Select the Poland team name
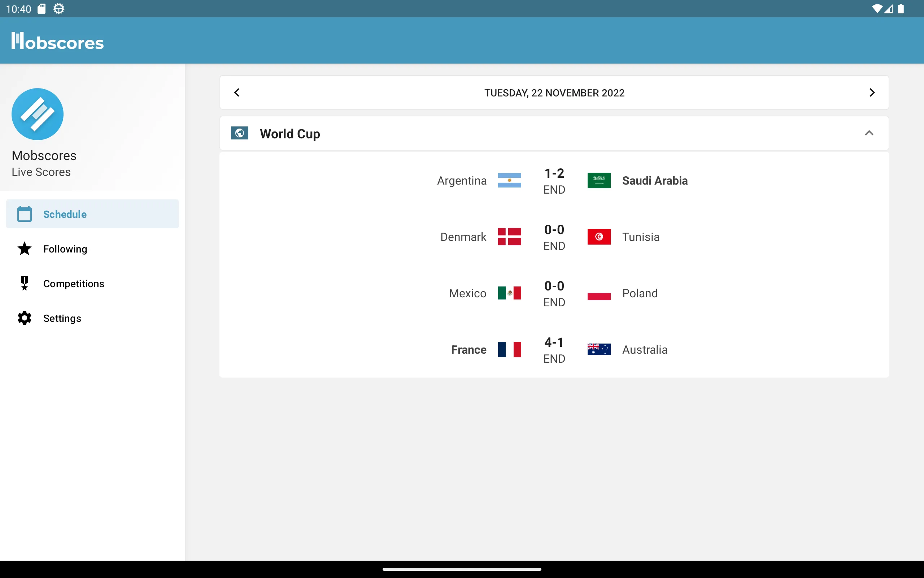Screen dimensions: 924x578 click(x=640, y=293)
